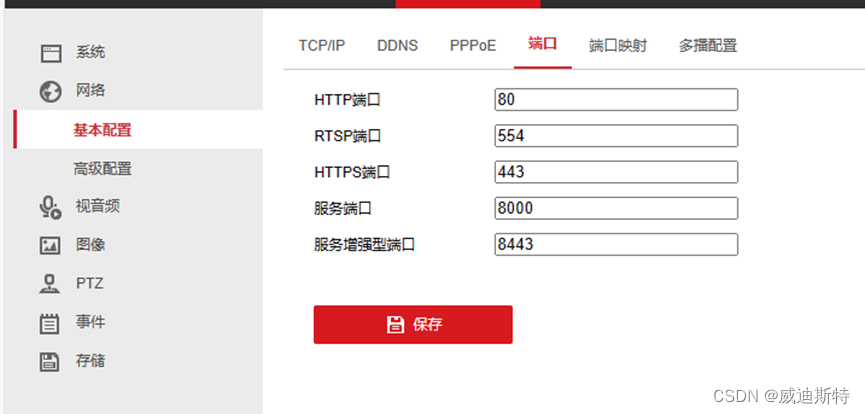The image size is (865, 414).
Task: Switch to the DDNS tab
Action: 398,45
